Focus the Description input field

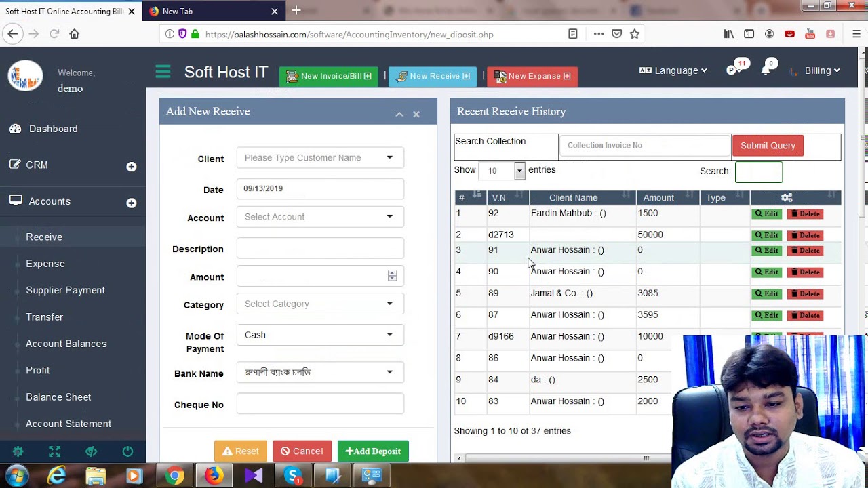tap(320, 248)
